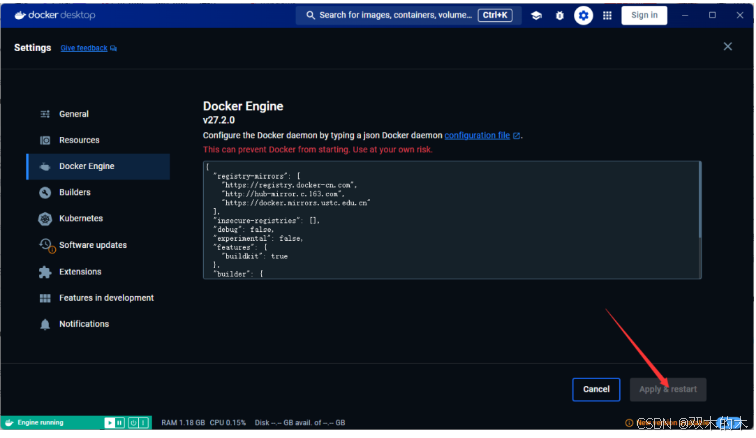Screen dimensions: 756x438
Task: Click the RAM 1.18 GB status entry
Action: [x=183, y=423]
